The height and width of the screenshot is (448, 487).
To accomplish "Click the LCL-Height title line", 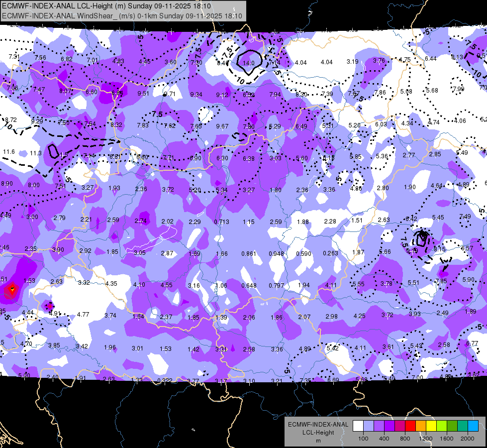I will click(x=106, y=6).
